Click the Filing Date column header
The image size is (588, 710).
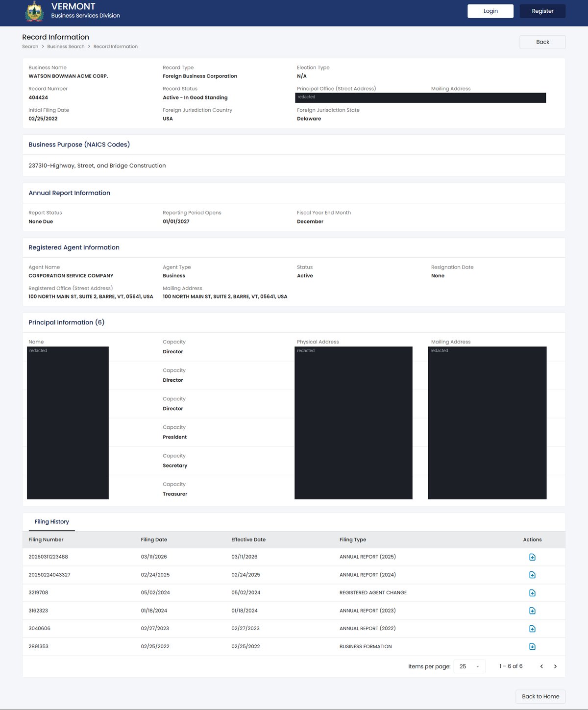tap(154, 539)
